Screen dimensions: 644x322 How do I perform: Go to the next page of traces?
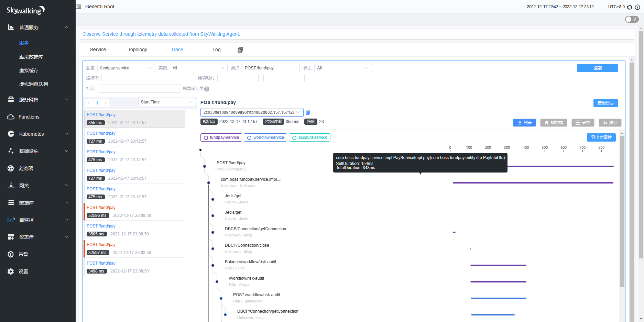point(105,103)
